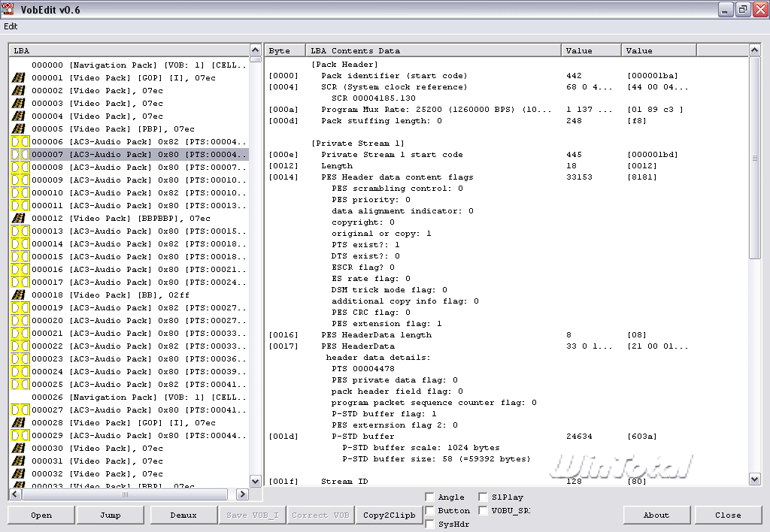Click the audio icon for LBA 000021
The image size is (770, 532).
tap(20, 334)
